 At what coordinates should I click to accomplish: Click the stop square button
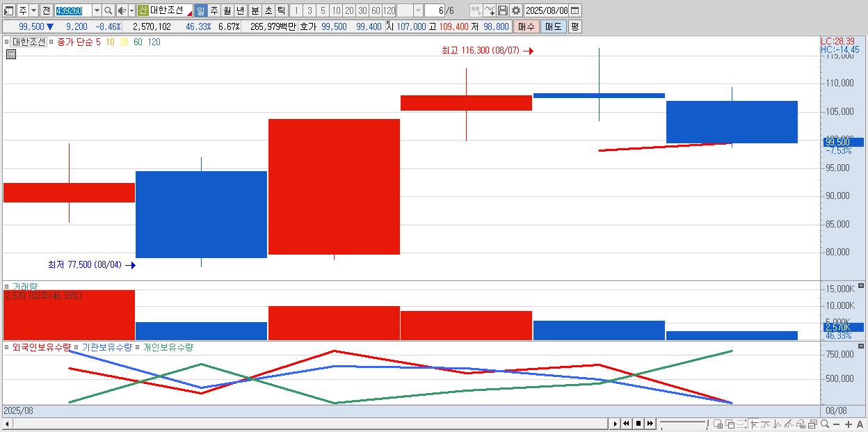[x=638, y=424]
